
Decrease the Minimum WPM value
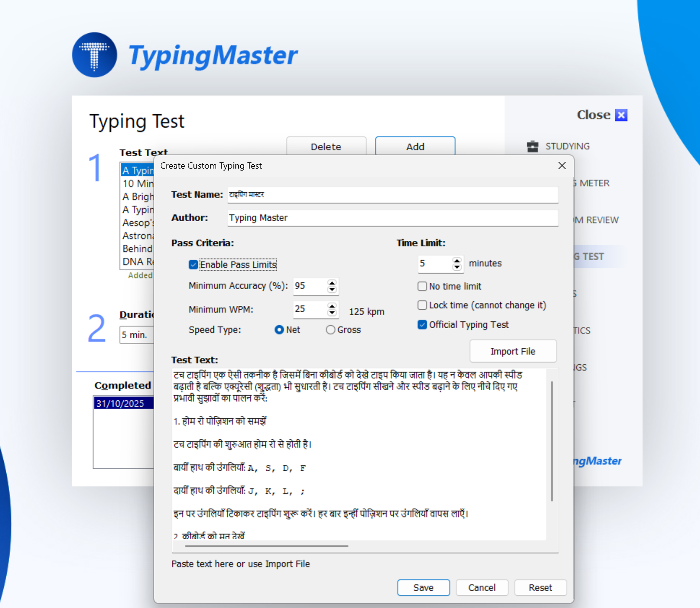(332, 313)
